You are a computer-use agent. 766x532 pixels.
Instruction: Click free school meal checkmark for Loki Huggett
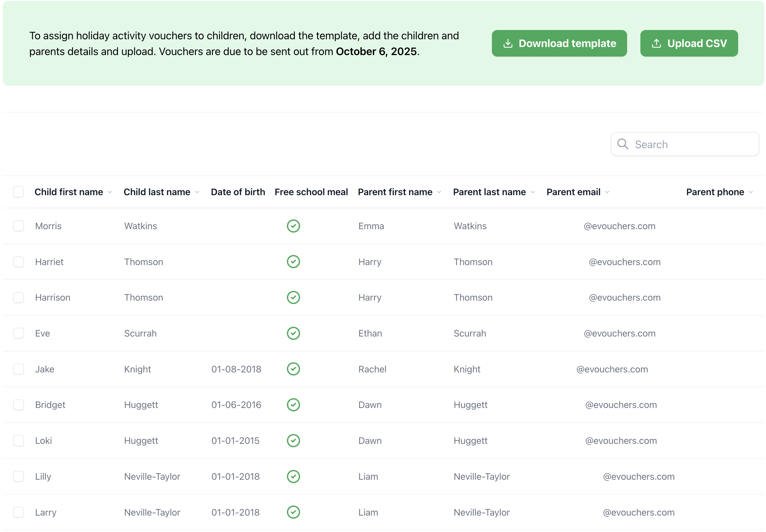tap(293, 440)
